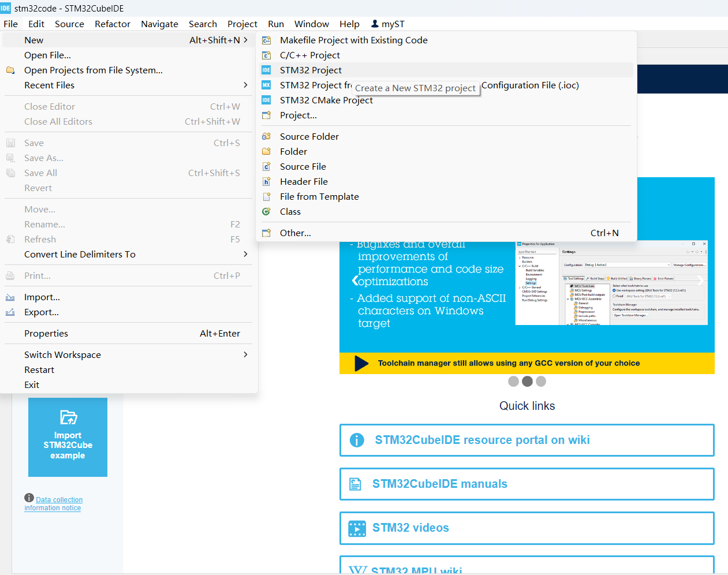Click the second dark carousel dot

click(527, 382)
